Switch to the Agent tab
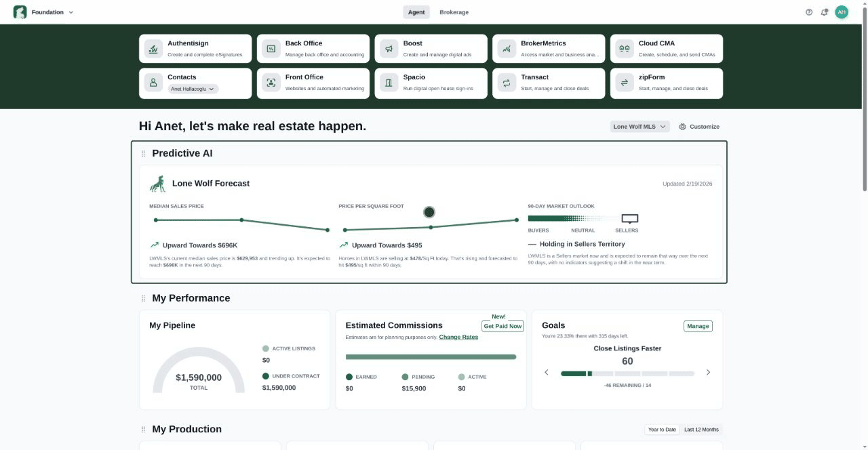This screenshot has height=450, width=868. pos(416,12)
